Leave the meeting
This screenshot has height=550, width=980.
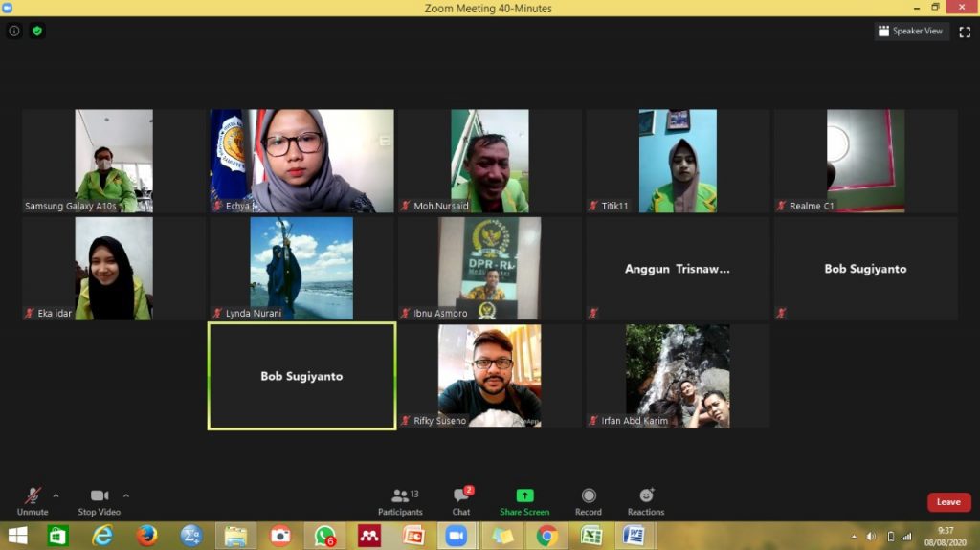tap(948, 502)
